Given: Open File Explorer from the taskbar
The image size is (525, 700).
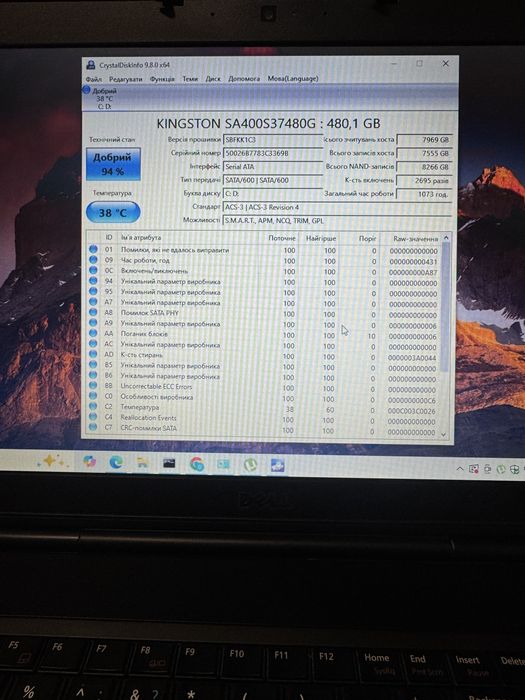Looking at the screenshot, I should coord(142,463).
